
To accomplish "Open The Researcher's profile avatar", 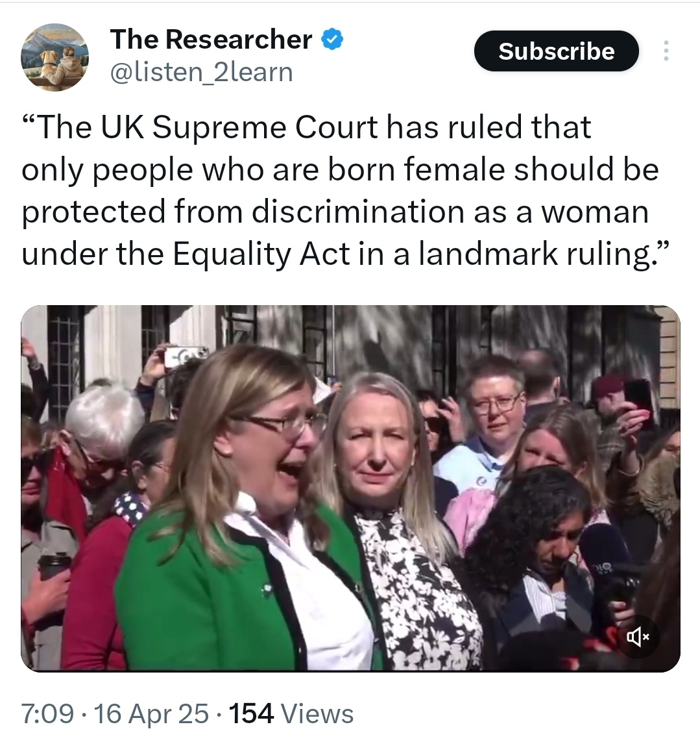I will pyautogui.click(x=55, y=56).
